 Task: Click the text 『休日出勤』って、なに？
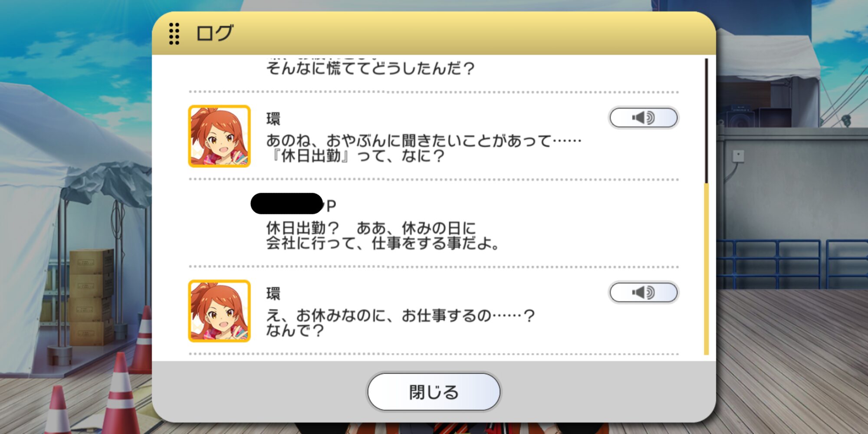point(356,156)
